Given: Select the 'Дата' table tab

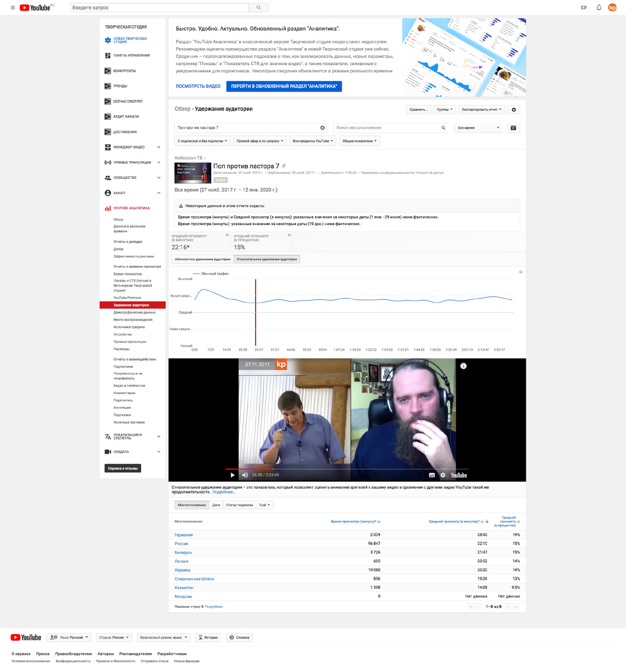Looking at the screenshot, I should tap(216, 505).
